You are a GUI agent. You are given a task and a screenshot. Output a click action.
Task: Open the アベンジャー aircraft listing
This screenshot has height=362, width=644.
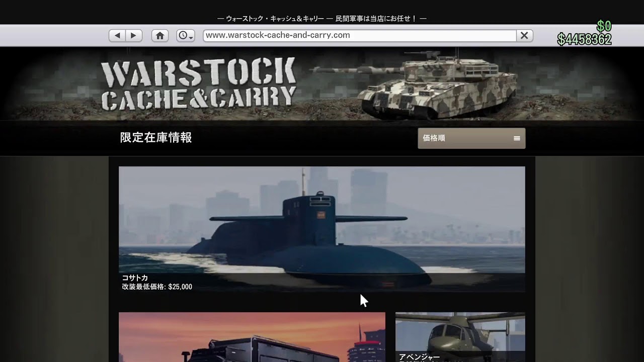tap(460, 337)
